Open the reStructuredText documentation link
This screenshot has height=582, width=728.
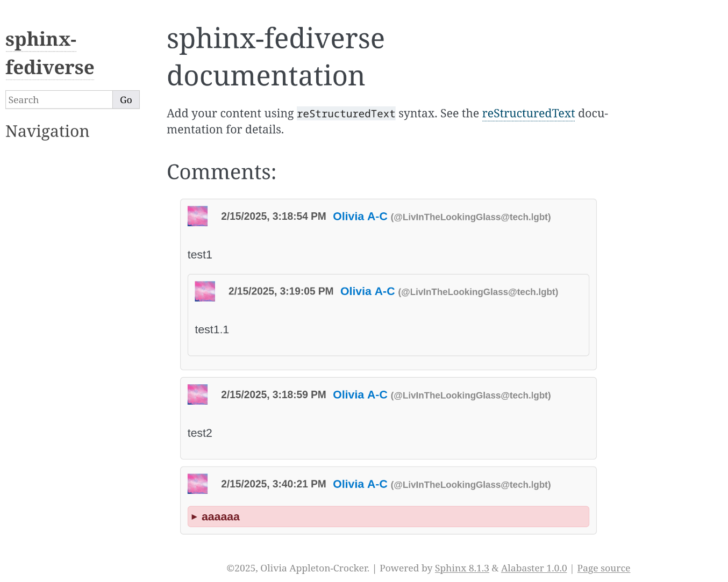click(528, 113)
